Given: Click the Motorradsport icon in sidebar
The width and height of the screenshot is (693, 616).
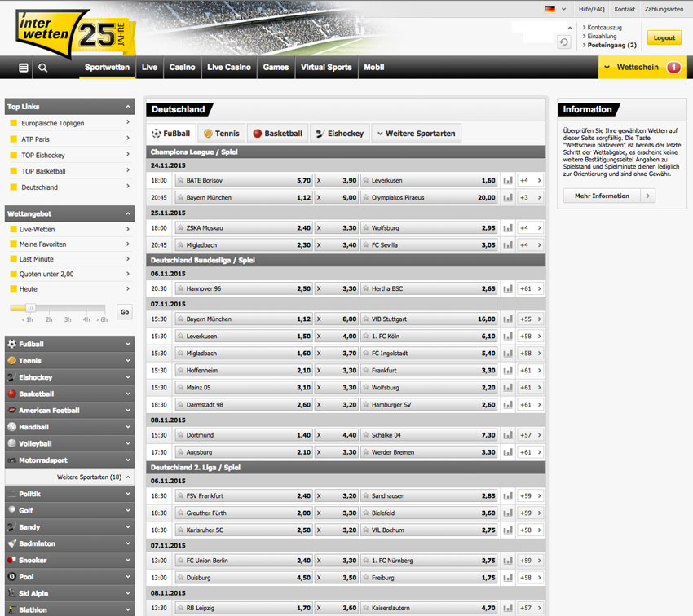Looking at the screenshot, I should point(12,460).
